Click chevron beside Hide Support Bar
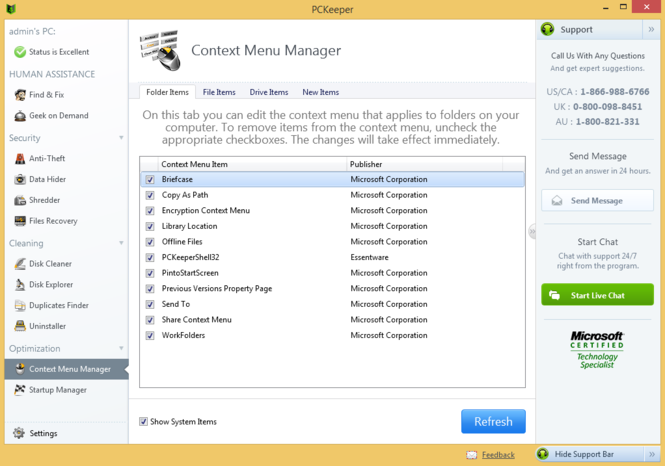Image resolution: width=665 pixels, height=466 pixels. [x=652, y=454]
